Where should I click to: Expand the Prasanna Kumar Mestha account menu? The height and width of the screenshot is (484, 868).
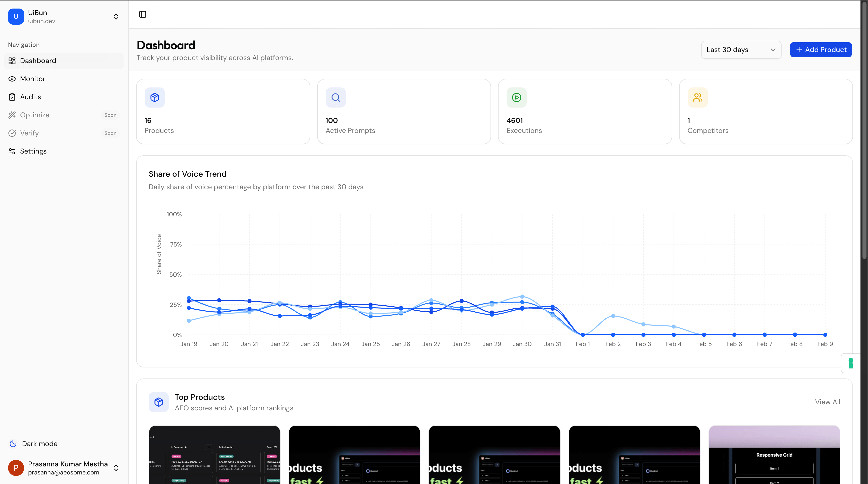tap(116, 468)
